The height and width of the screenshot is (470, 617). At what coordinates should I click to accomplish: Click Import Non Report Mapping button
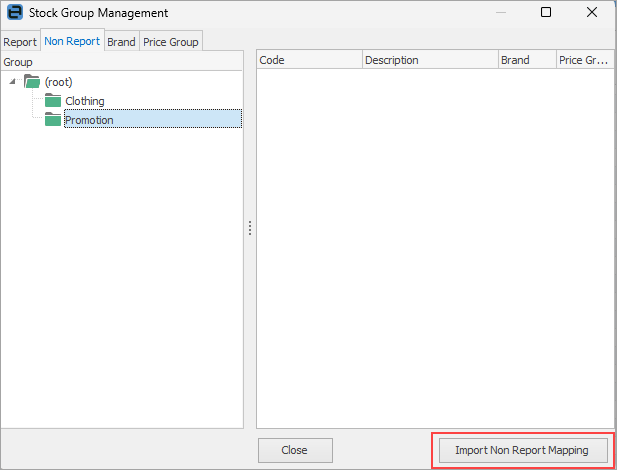[523, 450]
